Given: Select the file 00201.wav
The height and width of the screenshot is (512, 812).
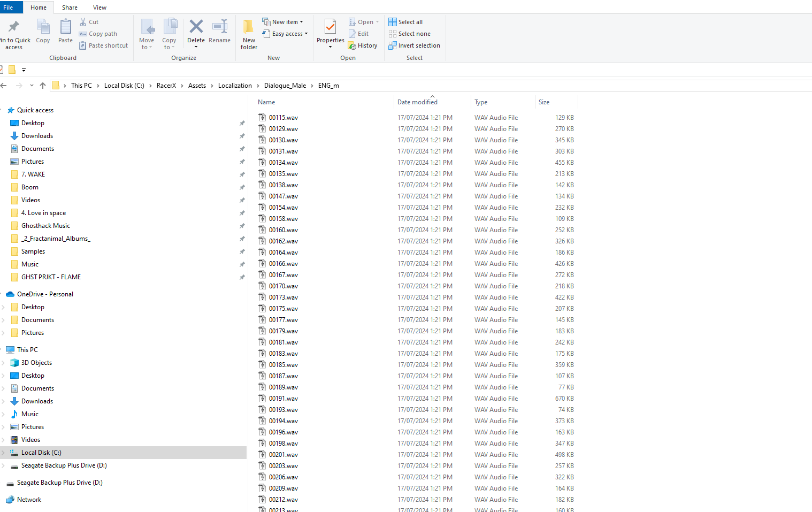Looking at the screenshot, I should point(284,455).
